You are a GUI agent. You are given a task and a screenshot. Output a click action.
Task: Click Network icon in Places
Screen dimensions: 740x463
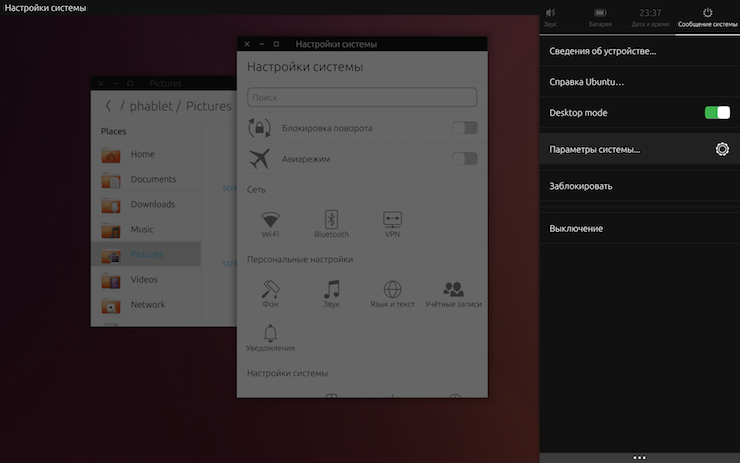(x=111, y=305)
